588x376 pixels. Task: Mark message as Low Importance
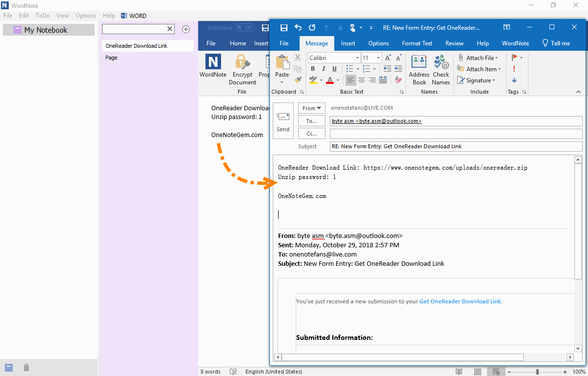(514, 80)
